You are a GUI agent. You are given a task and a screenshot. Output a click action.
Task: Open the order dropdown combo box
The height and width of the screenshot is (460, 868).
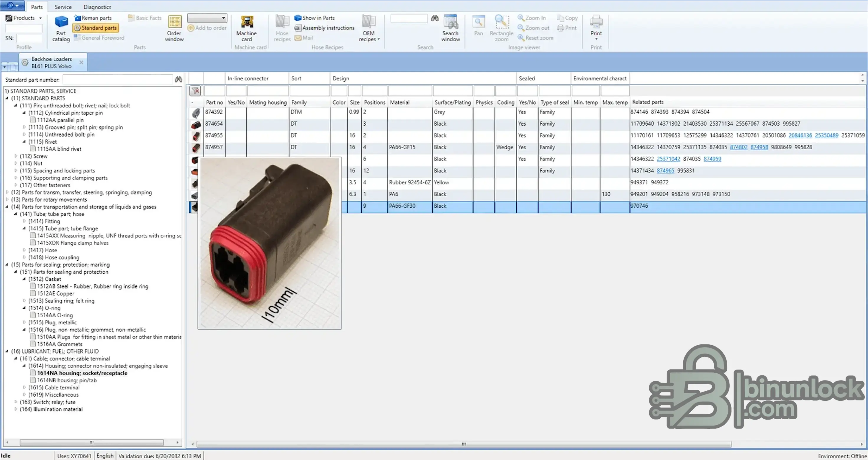tap(207, 18)
